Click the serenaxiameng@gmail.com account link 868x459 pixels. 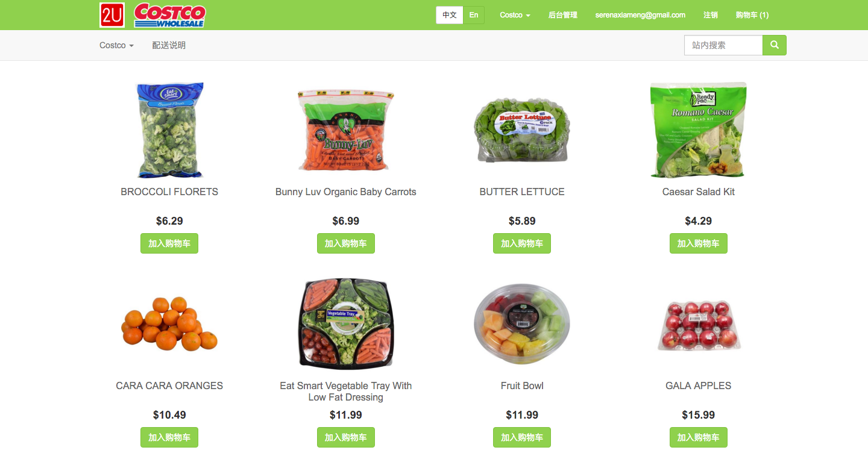[x=640, y=15]
